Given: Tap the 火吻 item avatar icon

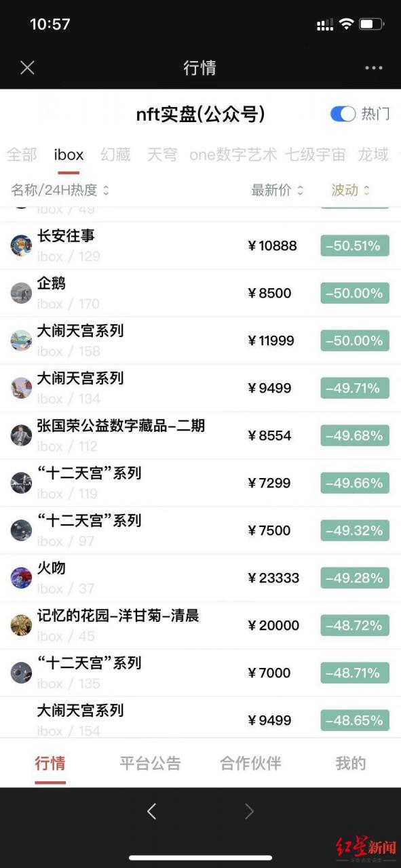Looking at the screenshot, I should tap(21, 578).
